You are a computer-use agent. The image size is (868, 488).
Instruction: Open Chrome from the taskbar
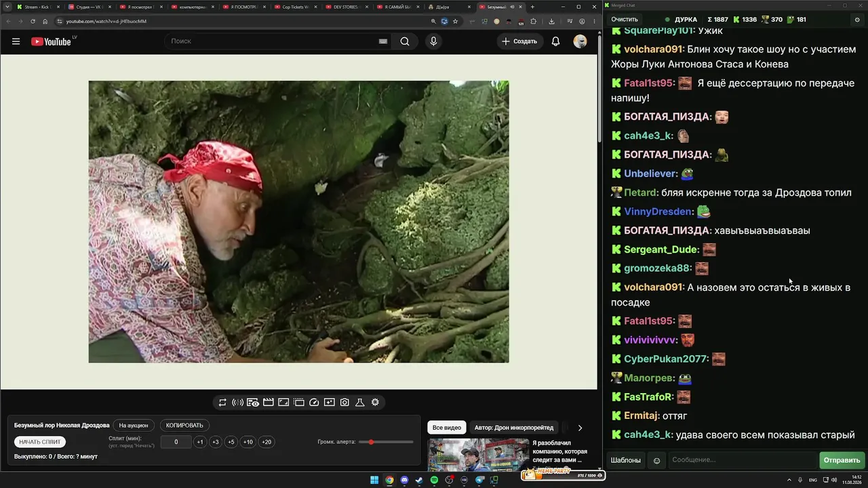389,481
